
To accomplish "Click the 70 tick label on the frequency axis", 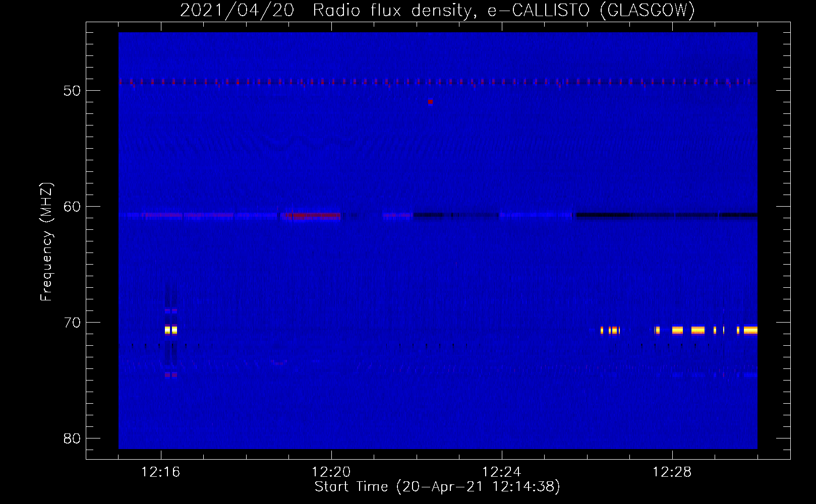I will click(x=72, y=323).
